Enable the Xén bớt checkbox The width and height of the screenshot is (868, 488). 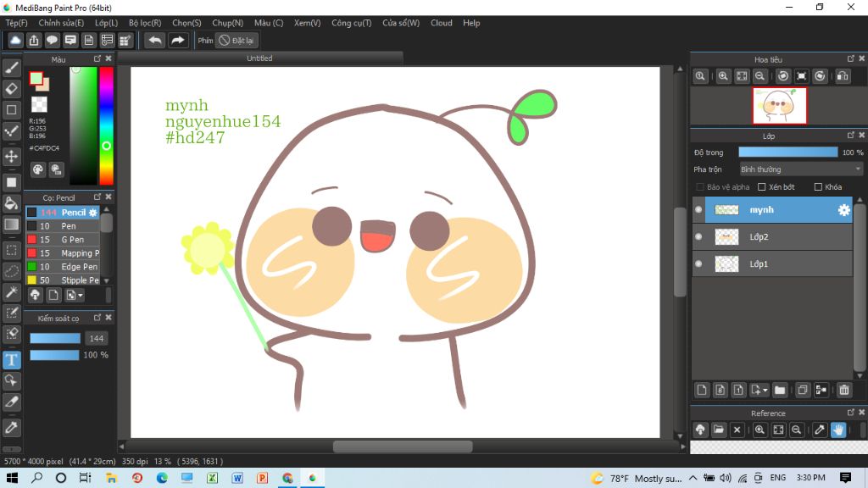coord(762,187)
